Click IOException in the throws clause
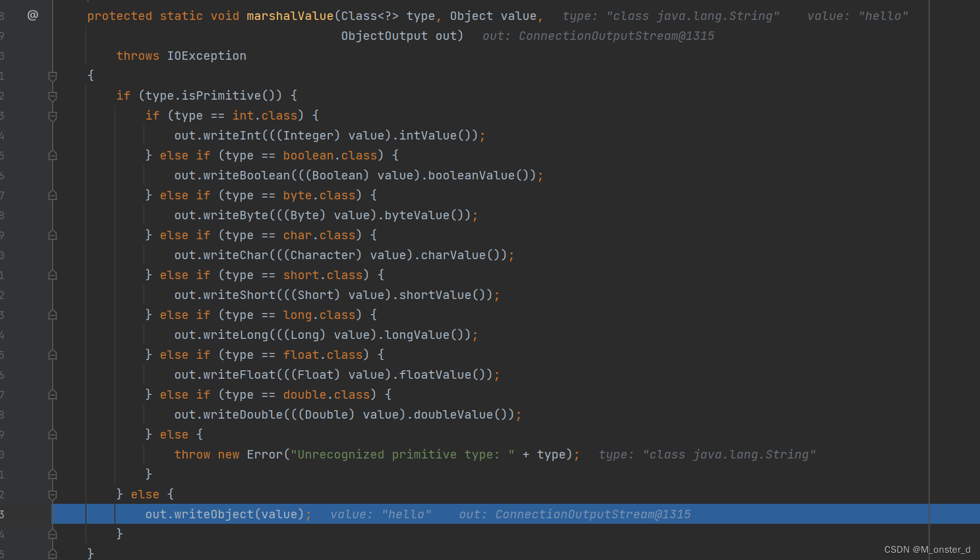 (x=207, y=56)
